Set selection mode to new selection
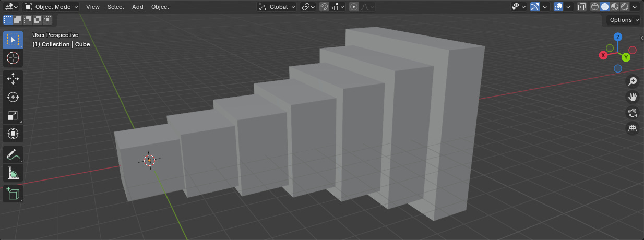The height and width of the screenshot is (240, 644). (8, 20)
